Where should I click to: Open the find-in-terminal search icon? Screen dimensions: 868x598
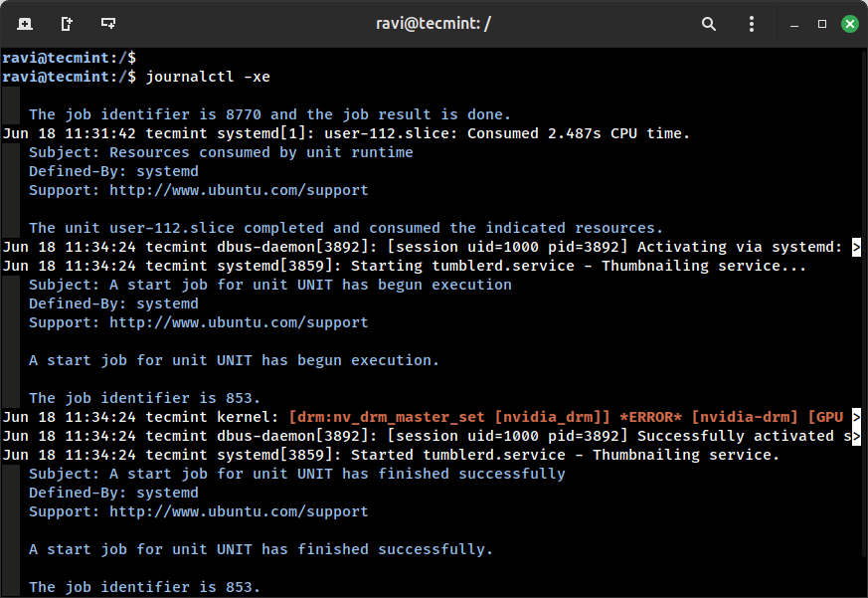tap(709, 23)
